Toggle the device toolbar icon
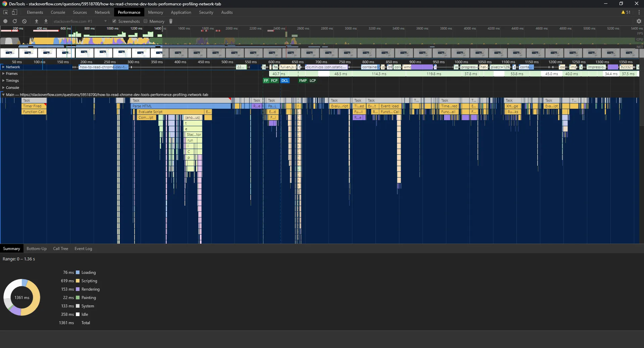 tap(14, 12)
